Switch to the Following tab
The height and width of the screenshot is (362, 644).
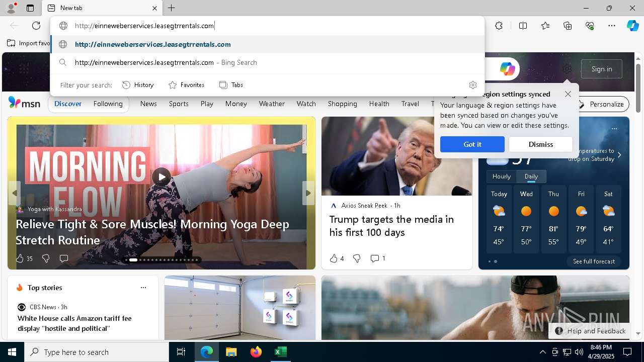coord(108,104)
